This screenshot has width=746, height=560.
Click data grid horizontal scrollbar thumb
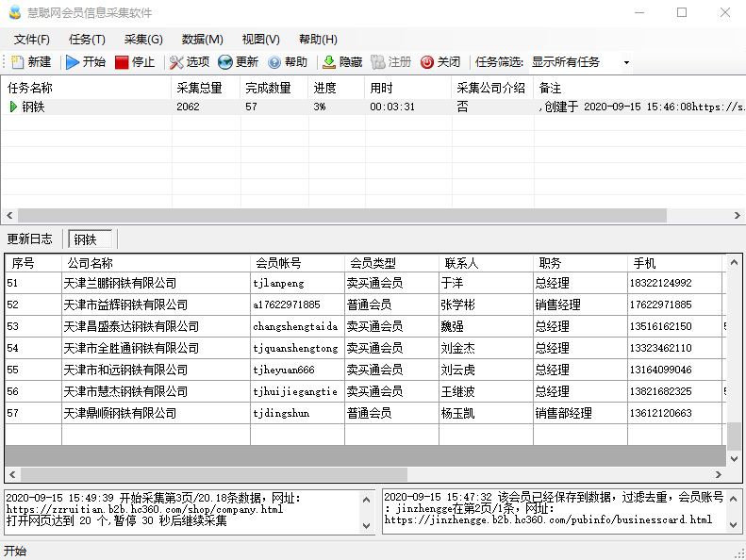tap(214, 474)
